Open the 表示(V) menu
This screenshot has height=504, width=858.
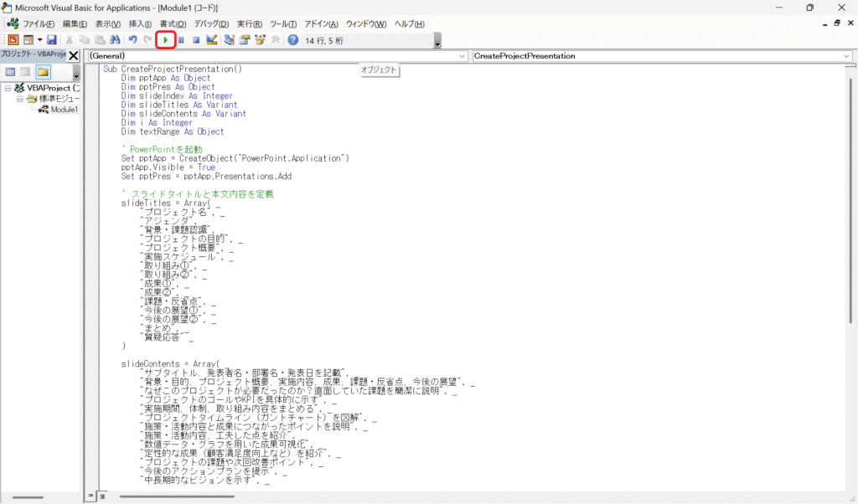[x=108, y=24]
